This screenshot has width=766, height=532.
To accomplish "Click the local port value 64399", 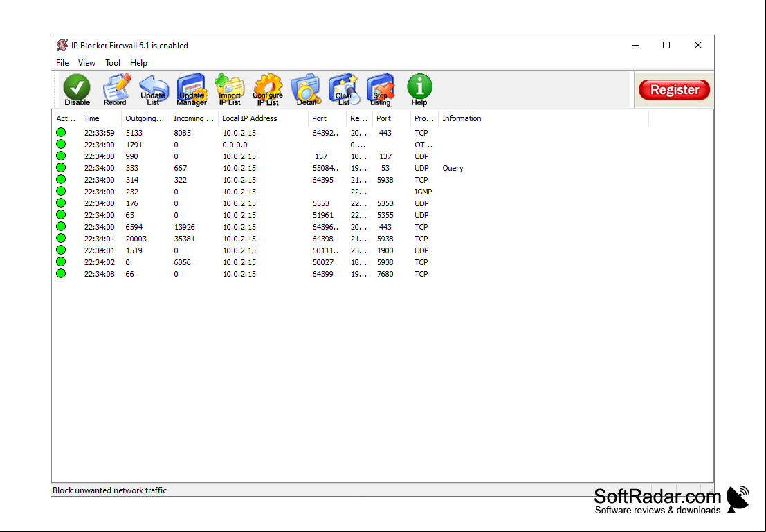I will pos(323,274).
